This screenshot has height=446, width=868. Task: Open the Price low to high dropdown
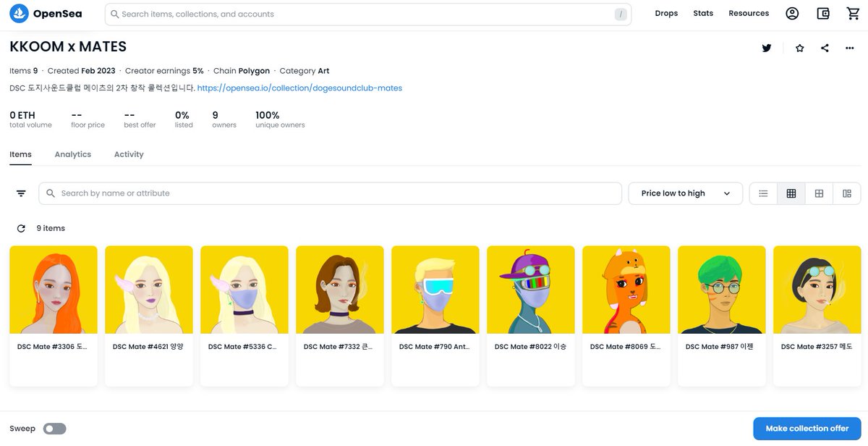click(x=685, y=193)
